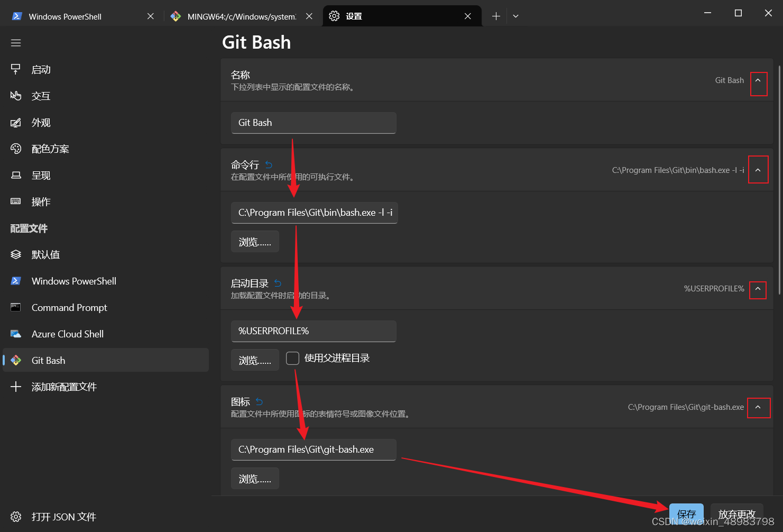Open the 交互 interaction settings page

point(106,96)
